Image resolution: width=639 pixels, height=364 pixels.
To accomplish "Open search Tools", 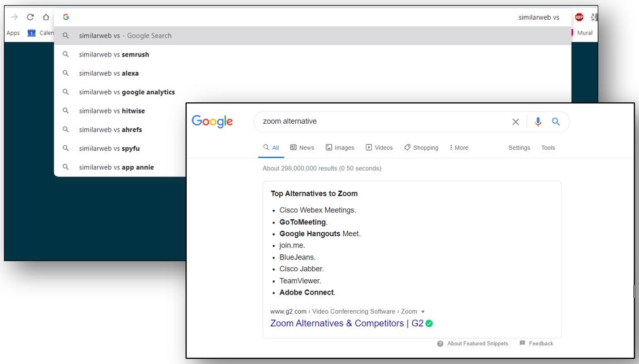I will tap(548, 148).
